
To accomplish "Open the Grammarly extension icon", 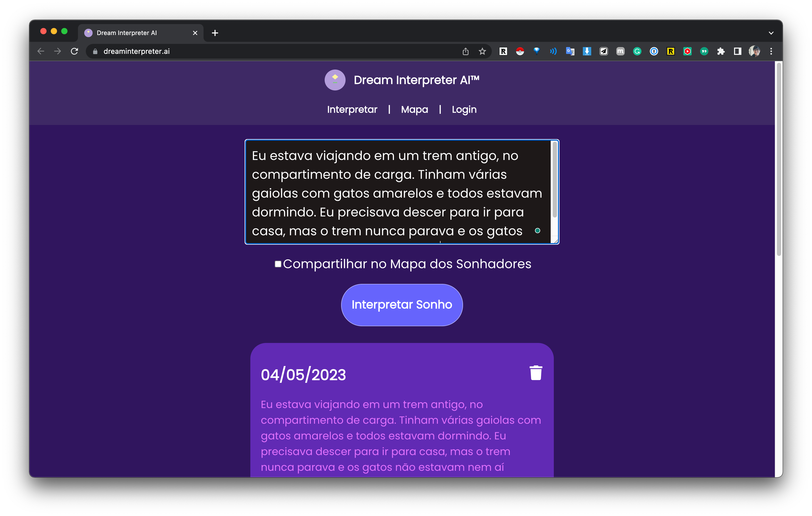I will pos(637,51).
